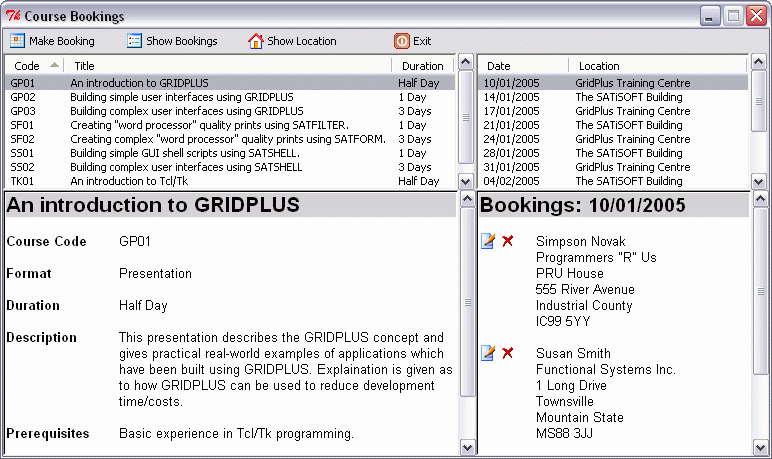Select course GP02 Building simple user interfaces
The image size is (772, 459).
[x=230, y=97]
